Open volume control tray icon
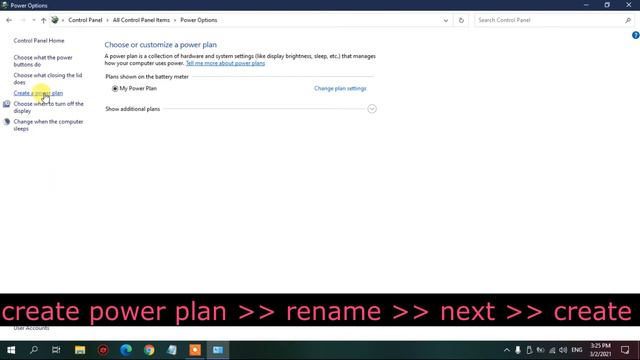 tap(563, 350)
